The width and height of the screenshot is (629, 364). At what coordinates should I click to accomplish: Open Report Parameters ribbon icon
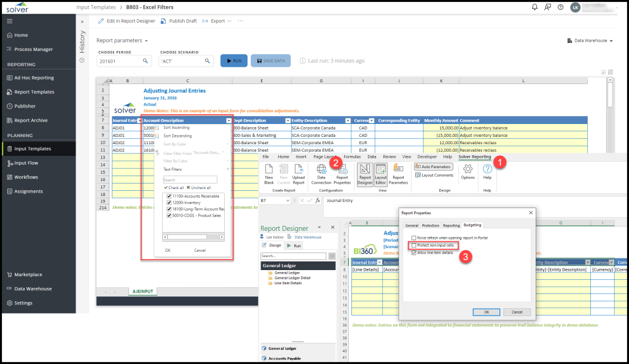tap(398, 174)
